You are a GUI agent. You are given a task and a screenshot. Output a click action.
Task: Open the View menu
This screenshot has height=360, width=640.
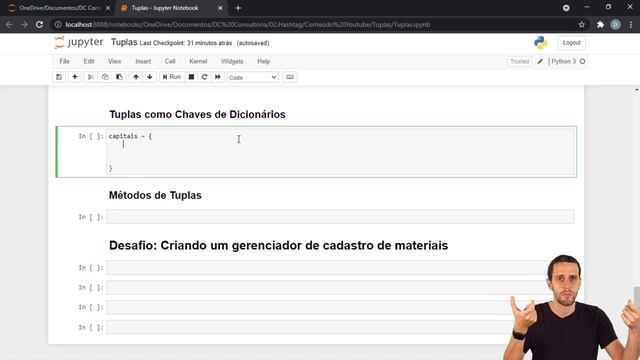click(115, 61)
